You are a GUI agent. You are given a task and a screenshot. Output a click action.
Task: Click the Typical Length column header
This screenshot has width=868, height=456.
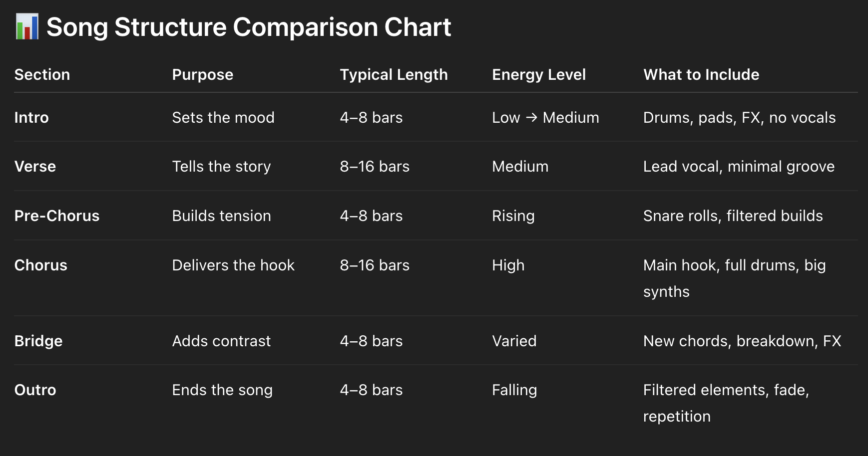pos(394,75)
